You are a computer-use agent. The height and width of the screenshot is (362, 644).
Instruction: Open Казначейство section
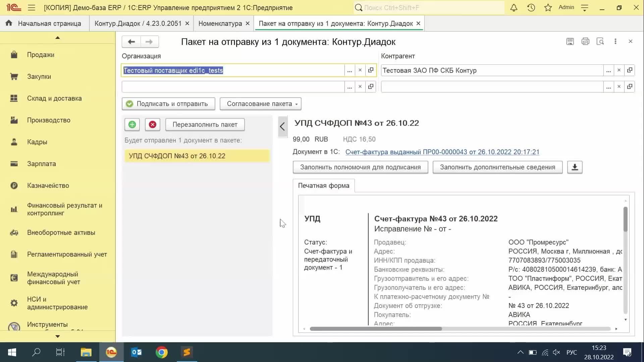pos(58,185)
